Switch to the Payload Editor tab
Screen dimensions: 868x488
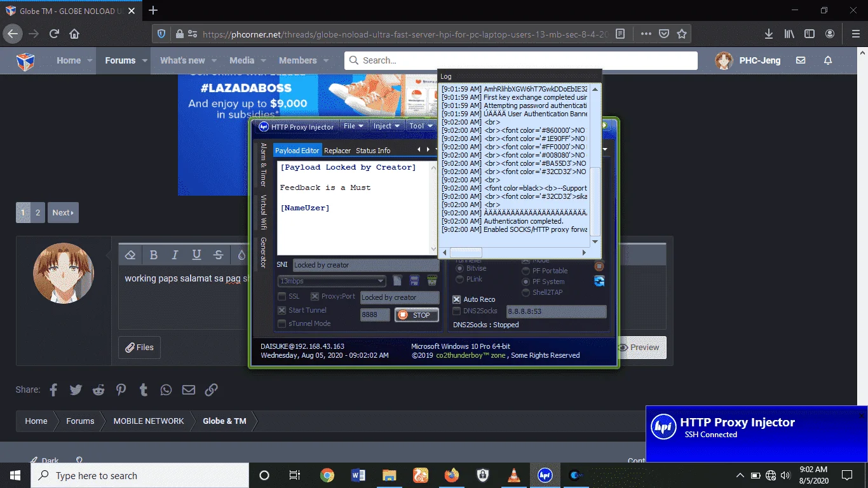click(297, 151)
